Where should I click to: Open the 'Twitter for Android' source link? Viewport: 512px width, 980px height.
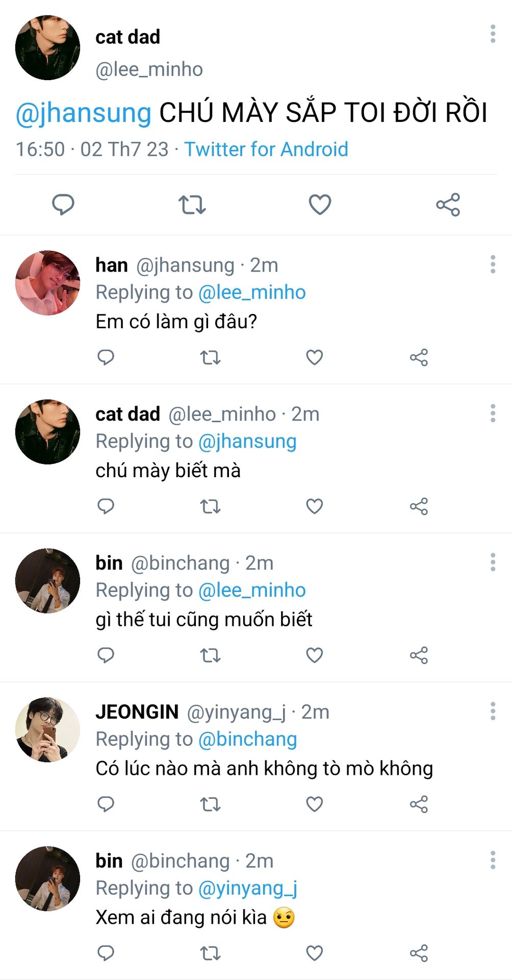(x=266, y=150)
